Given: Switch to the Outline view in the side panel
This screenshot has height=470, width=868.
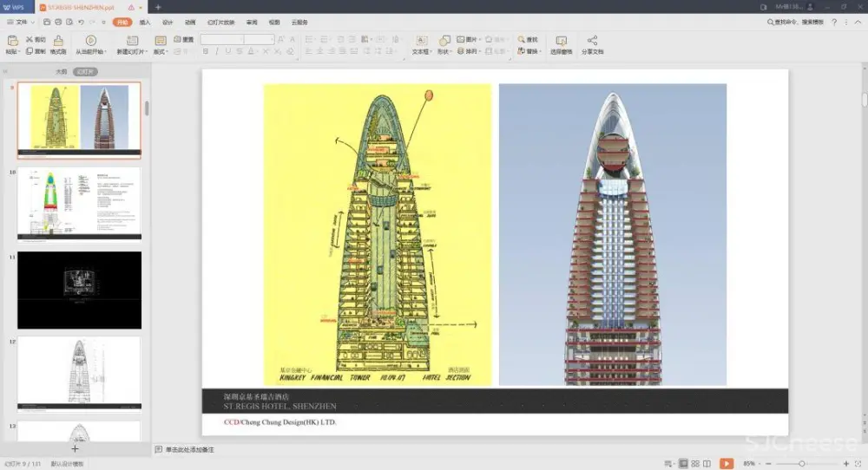Looking at the screenshot, I should 61,72.
